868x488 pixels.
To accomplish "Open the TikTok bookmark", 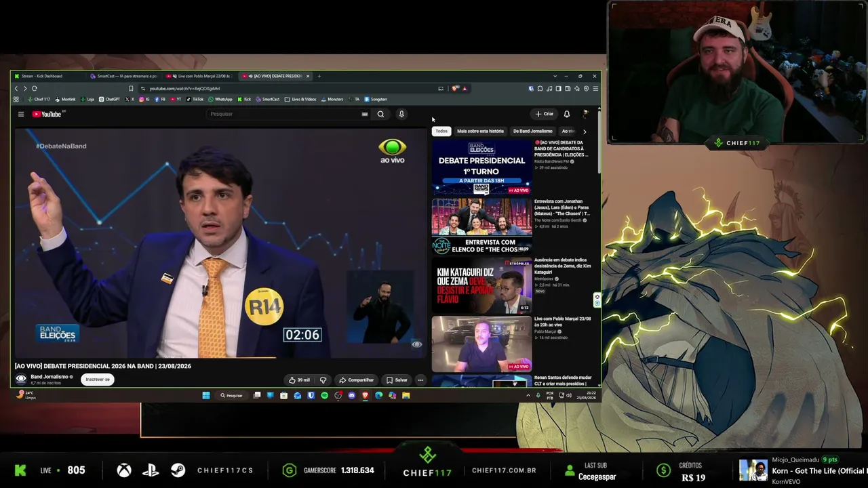I will coord(195,99).
